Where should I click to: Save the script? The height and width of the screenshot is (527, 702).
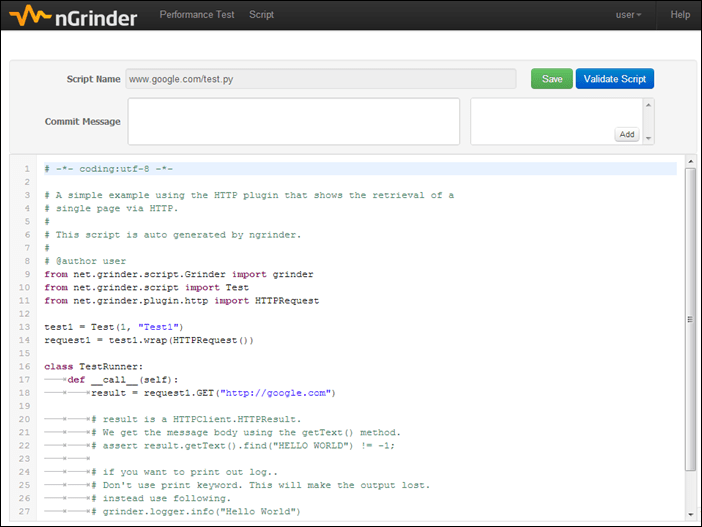pyautogui.click(x=552, y=79)
